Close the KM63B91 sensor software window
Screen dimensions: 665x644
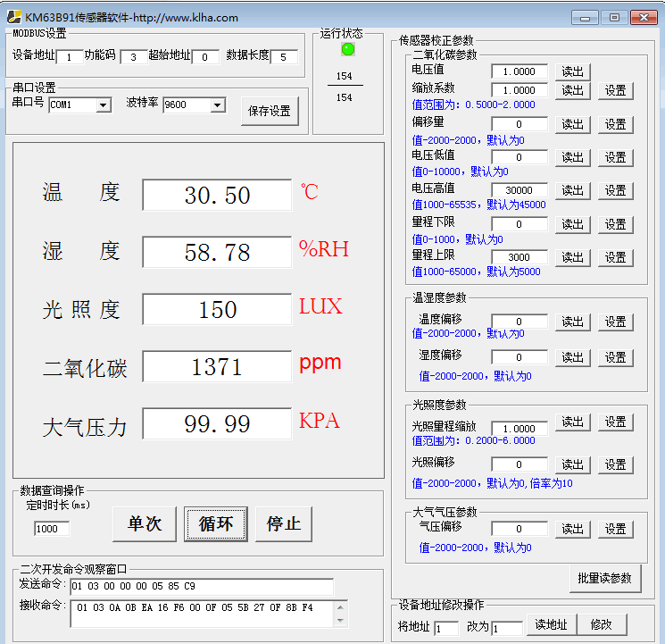[x=644, y=18]
